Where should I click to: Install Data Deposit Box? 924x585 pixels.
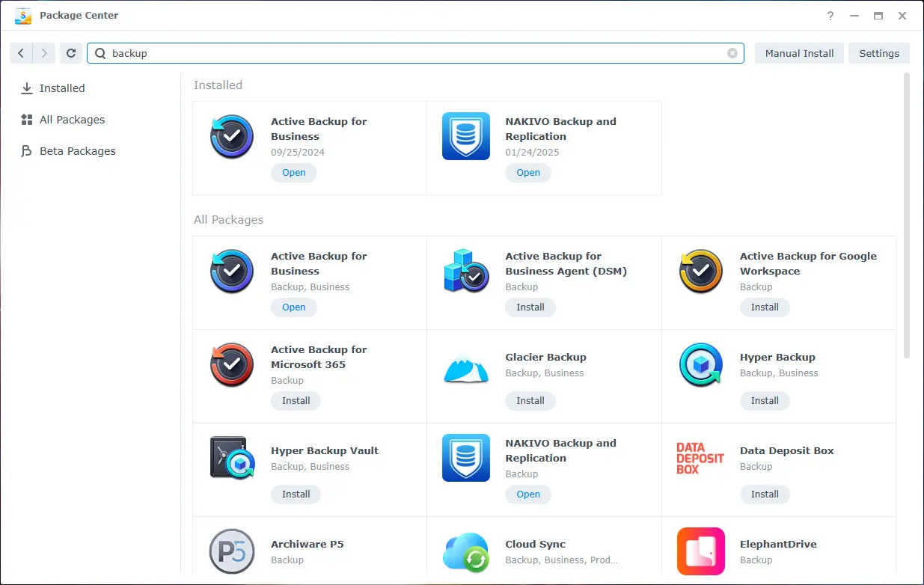765,494
